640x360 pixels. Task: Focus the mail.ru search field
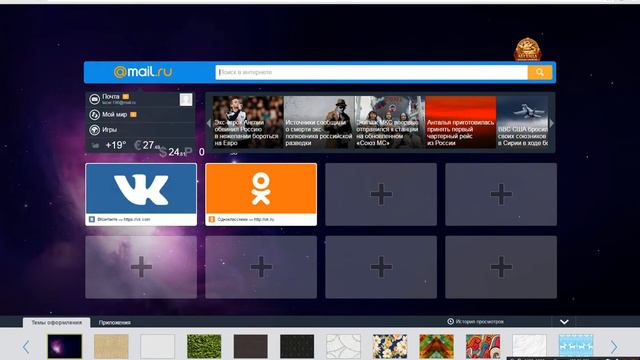pos(371,72)
